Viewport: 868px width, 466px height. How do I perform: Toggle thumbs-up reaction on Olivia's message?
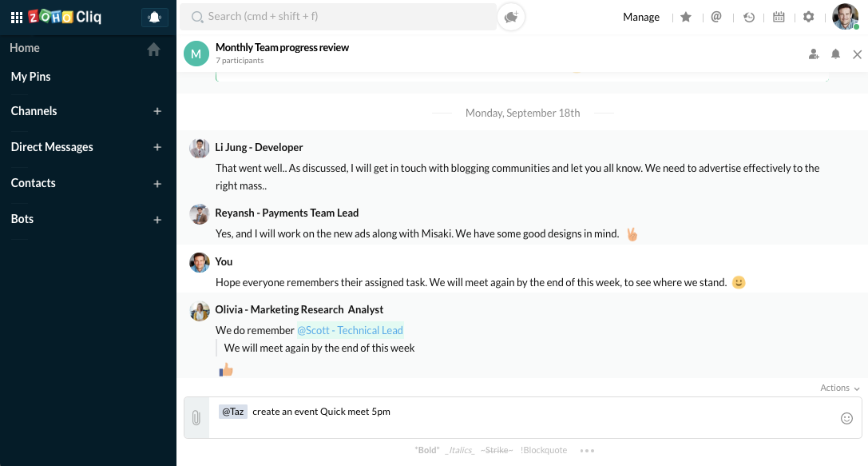click(x=226, y=369)
